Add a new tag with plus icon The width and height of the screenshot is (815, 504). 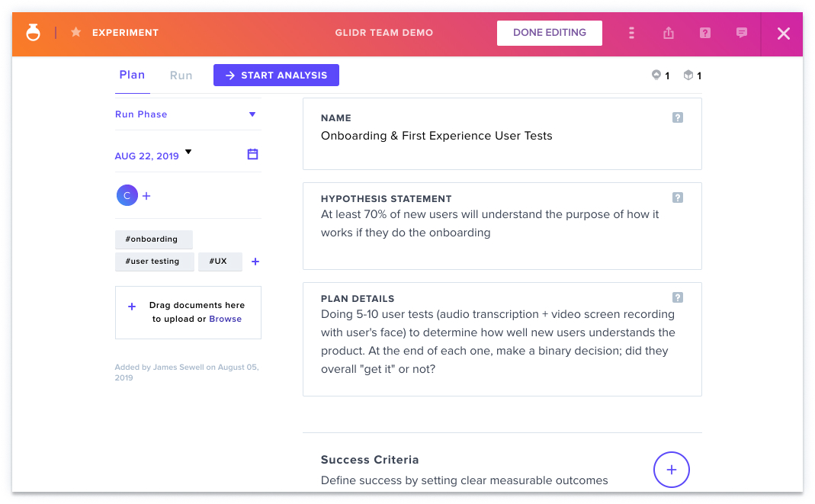pos(255,262)
